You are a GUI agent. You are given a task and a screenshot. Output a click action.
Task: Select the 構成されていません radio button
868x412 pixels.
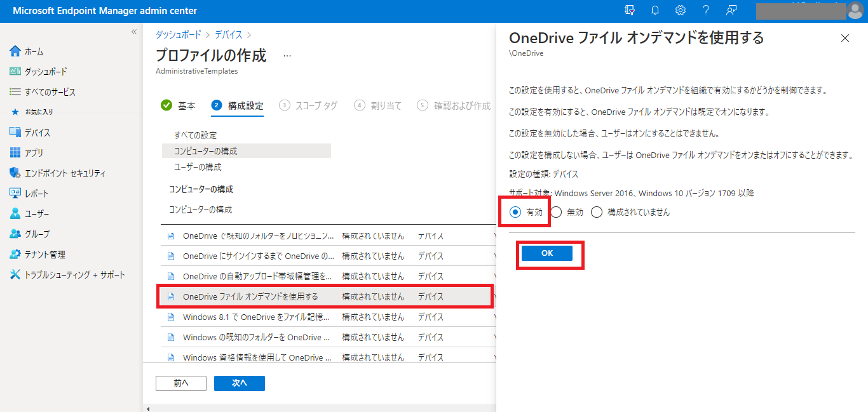597,213
